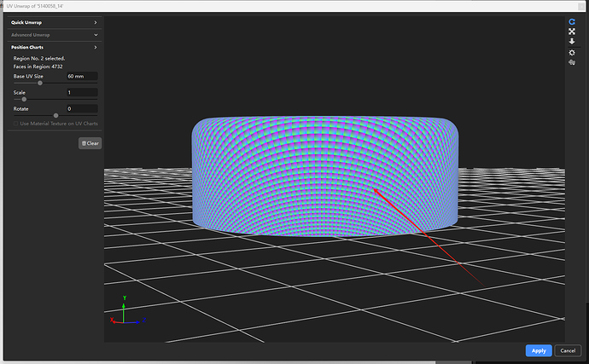Click the 'Faces in Region: 4732' text
This screenshot has width=589, height=364.
tap(38, 66)
